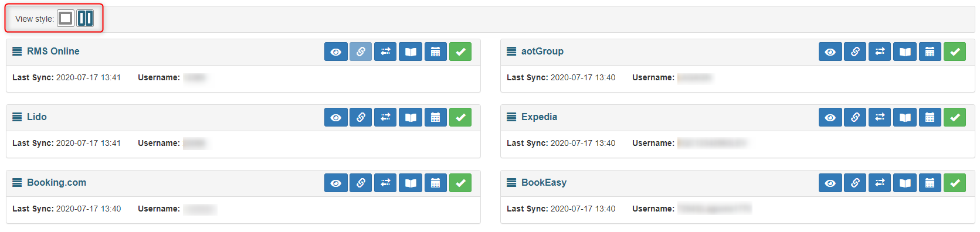Screen dimensions: 980x232
Task: Click the swap arrows icon for Lido
Action: tap(385, 117)
